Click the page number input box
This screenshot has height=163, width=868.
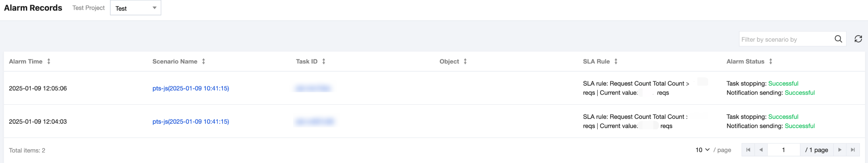[783, 150]
